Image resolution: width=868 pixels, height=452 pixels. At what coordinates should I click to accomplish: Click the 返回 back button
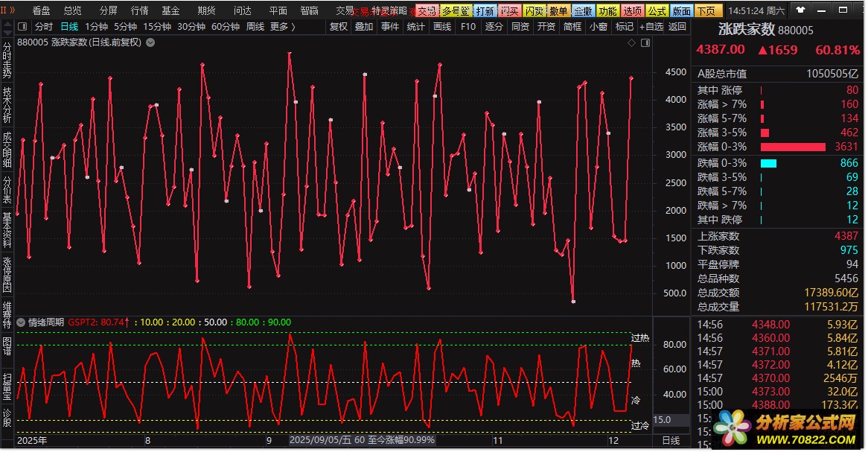point(677,27)
